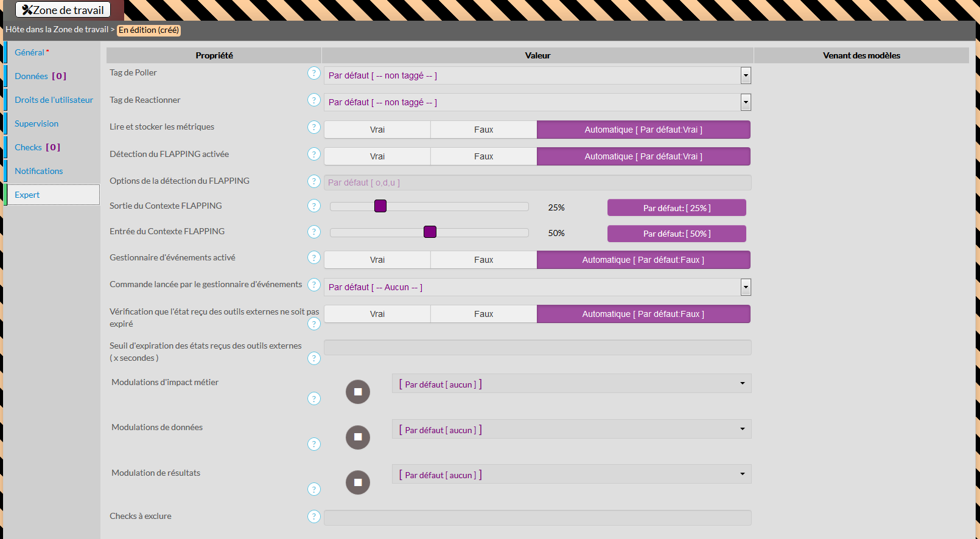
Task: Set Détection du FLAPPING activée to Faux
Action: point(483,156)
